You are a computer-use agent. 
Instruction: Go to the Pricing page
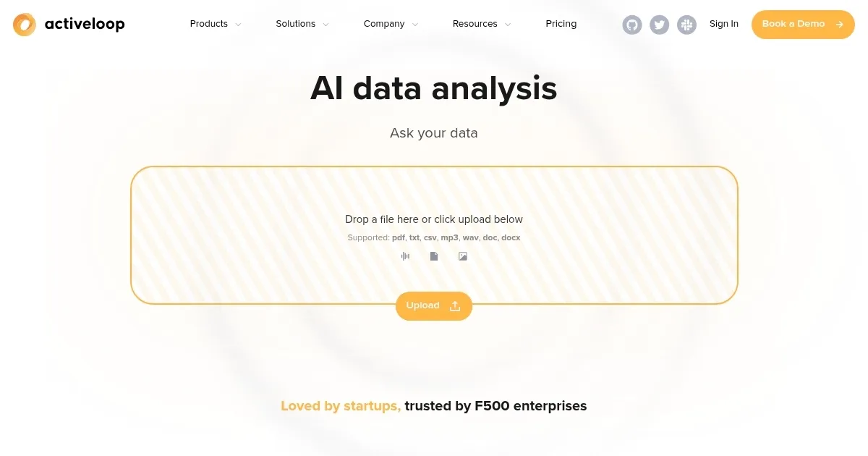tap(561, 23)
